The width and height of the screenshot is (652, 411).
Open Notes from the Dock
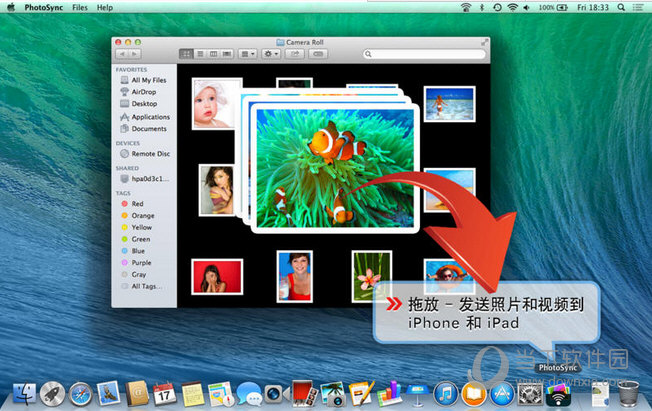[x=193, y=394]
